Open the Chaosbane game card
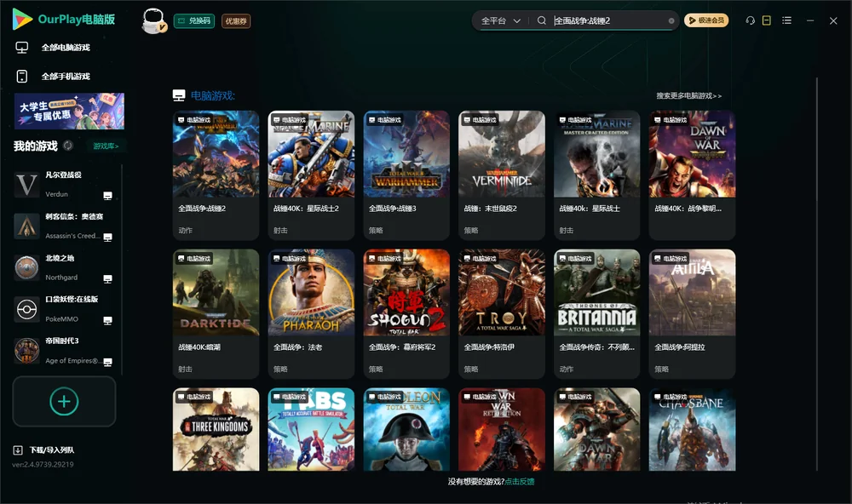The height and width of the screenshot is (504, 852). 692,429
